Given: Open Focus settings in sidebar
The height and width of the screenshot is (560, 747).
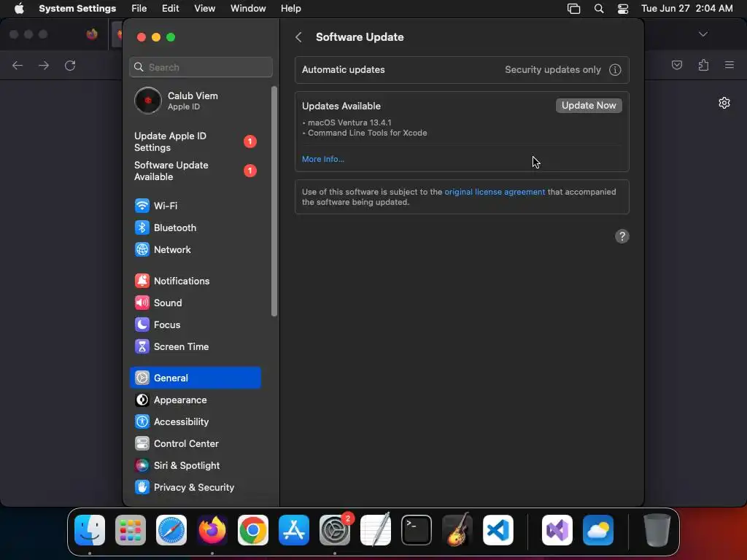Looking at the screenshot, I should [x=196, y=324].
